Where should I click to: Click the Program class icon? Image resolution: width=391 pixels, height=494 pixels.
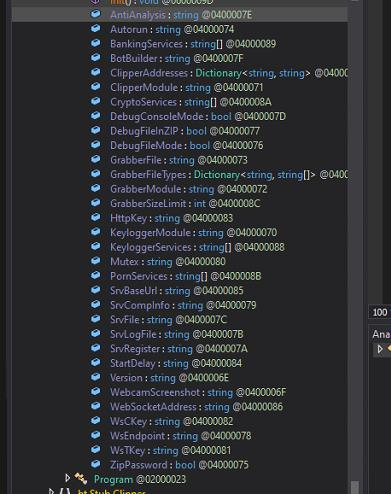[81, 479]
